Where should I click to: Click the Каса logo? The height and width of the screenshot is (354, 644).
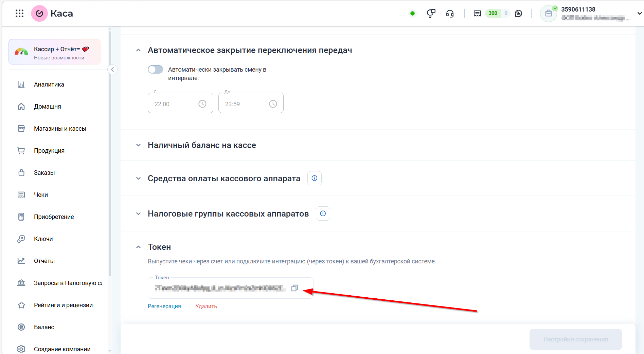(39, 13)
